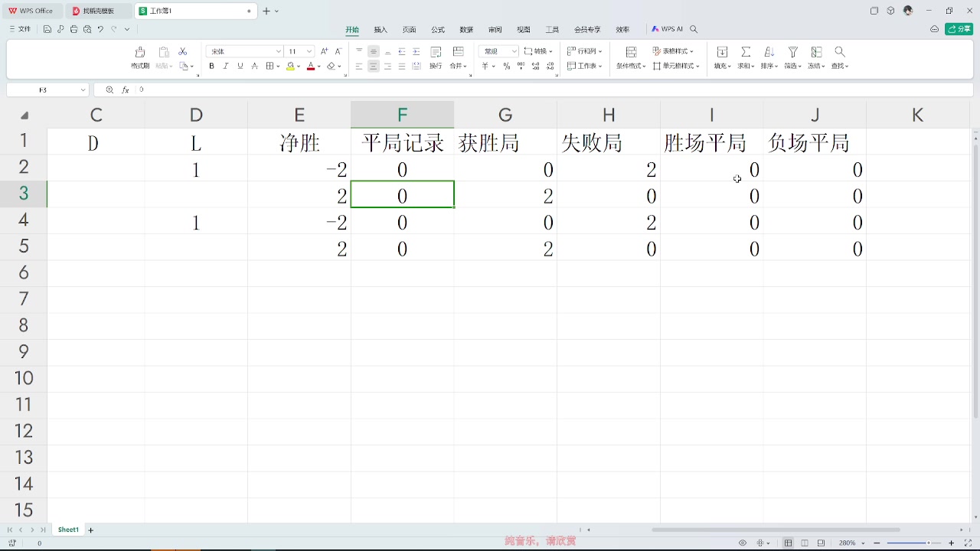The height and width of the screenshot is (551, 980).
Task: Click the eraser clear-format icon
Action: (x=332, y=67)
